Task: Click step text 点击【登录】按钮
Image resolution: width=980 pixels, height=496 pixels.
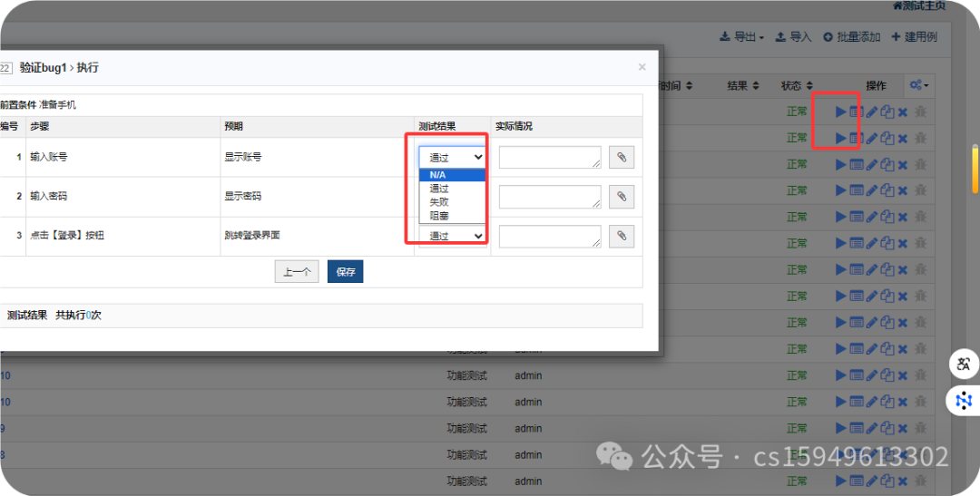Action: click(67, 236)
